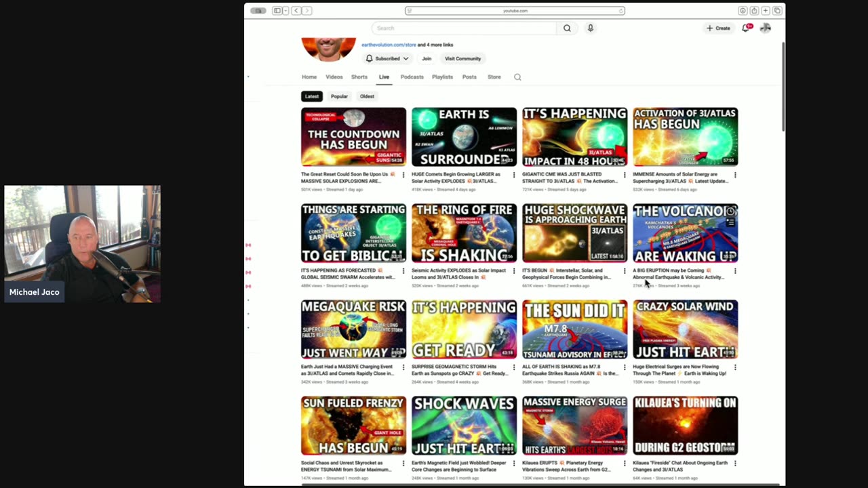Select the Latest sort chip
Viewport: 868px width, 488px height.
click(312, 96)
